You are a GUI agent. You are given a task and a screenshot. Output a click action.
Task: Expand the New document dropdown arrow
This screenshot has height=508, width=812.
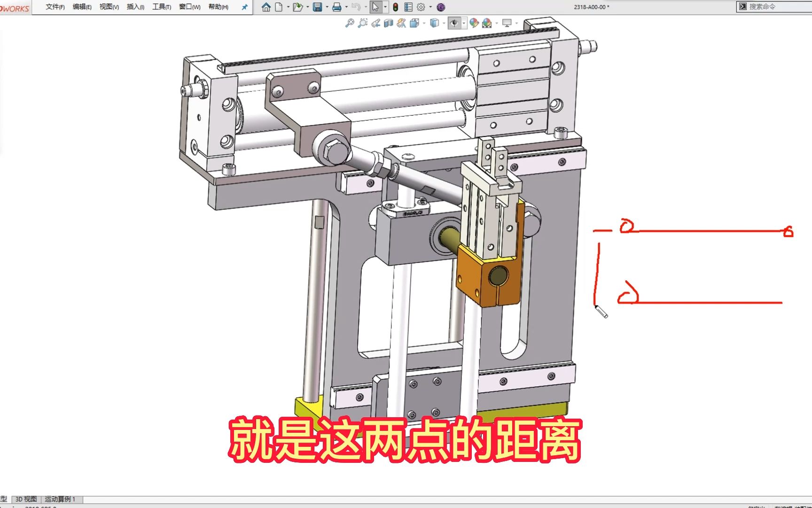coord(288,7)
